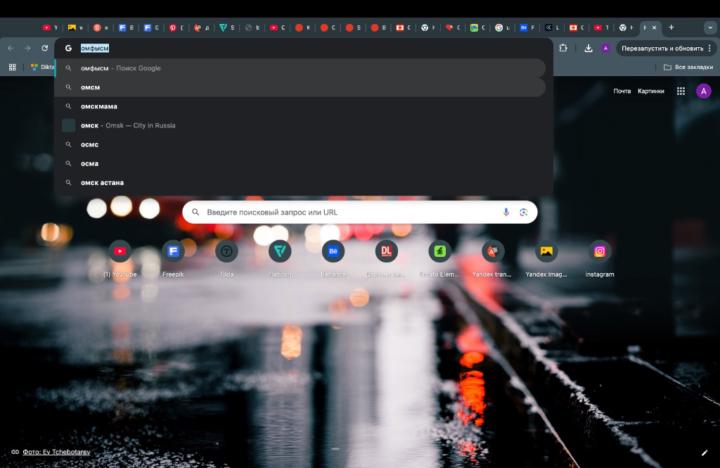Open a new tab with plus button
720x468 pixels.
click(x=671, y=28)
